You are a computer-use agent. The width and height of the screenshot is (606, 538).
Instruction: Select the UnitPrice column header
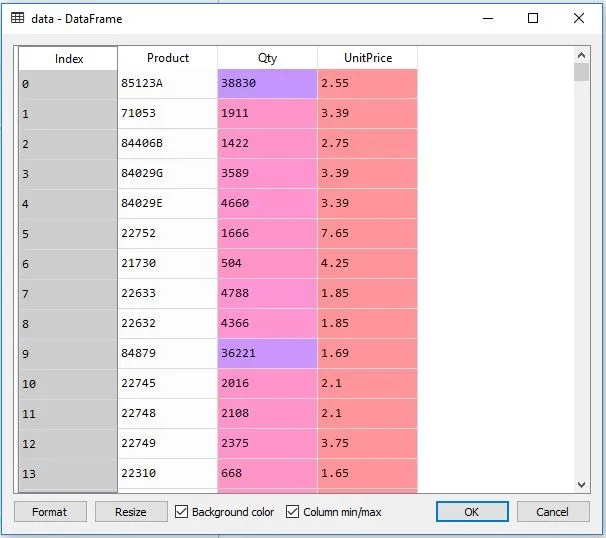(x=368, y=58)
